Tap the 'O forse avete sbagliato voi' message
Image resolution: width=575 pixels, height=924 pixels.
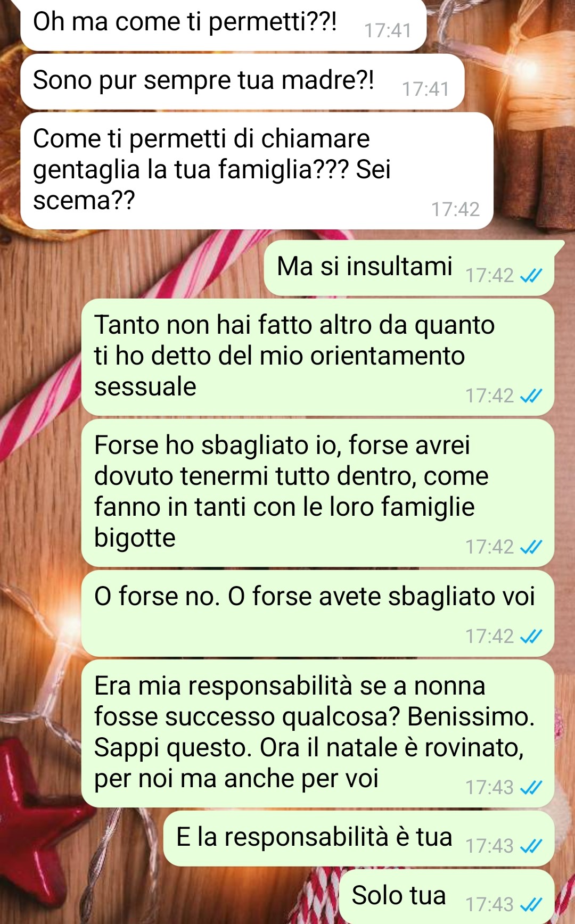pos(317,613)
